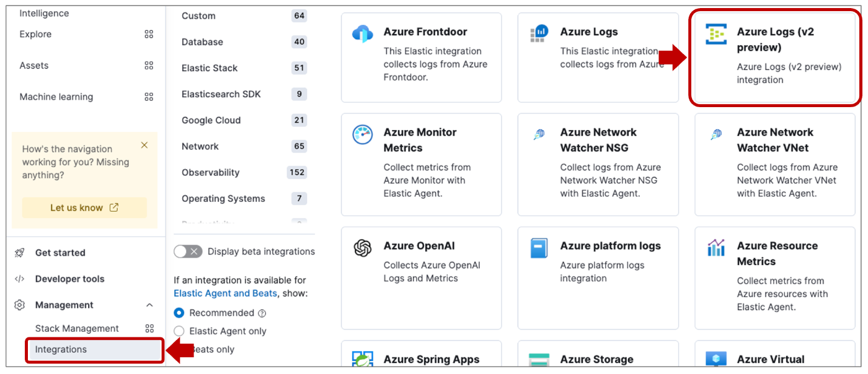This screenshot has width=868, height=374.
Task: Open the Assets grid menu icon
Action: 149,66
